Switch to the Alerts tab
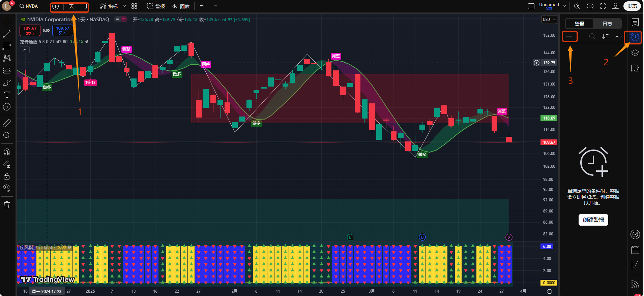This screenshot has width=644, height=296. point(580,24)
